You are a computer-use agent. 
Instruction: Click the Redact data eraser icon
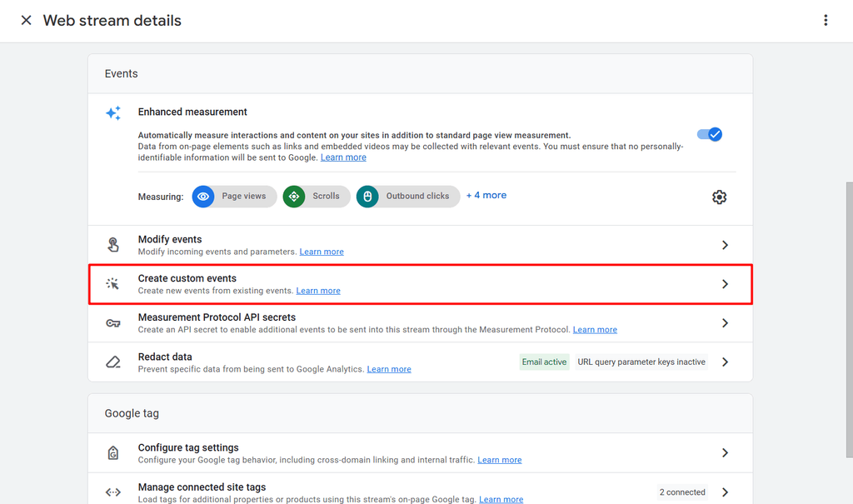point(113,362)
